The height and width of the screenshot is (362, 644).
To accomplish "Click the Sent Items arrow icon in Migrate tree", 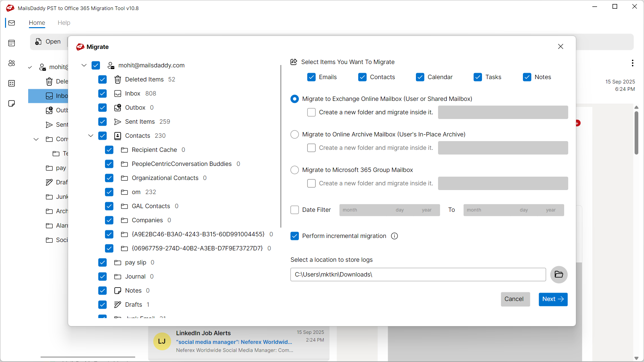I will [117, 122].
